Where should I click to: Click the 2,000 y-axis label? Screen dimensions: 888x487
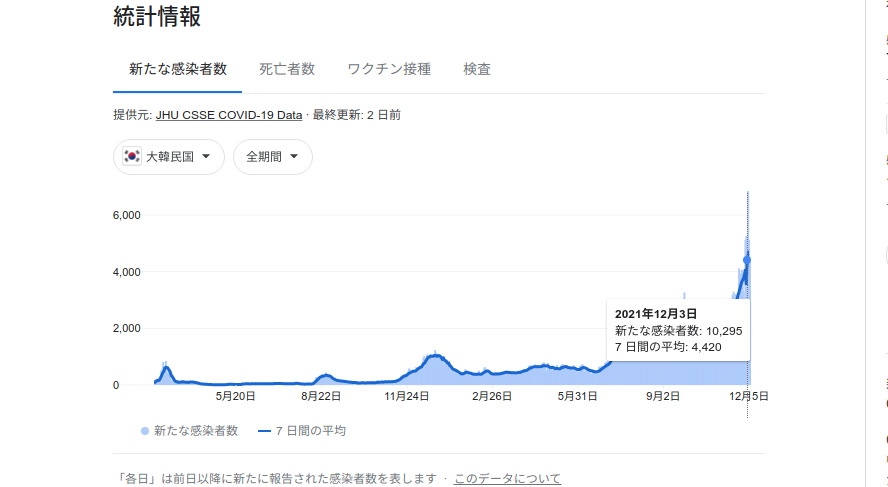click(x=127, y=328)
